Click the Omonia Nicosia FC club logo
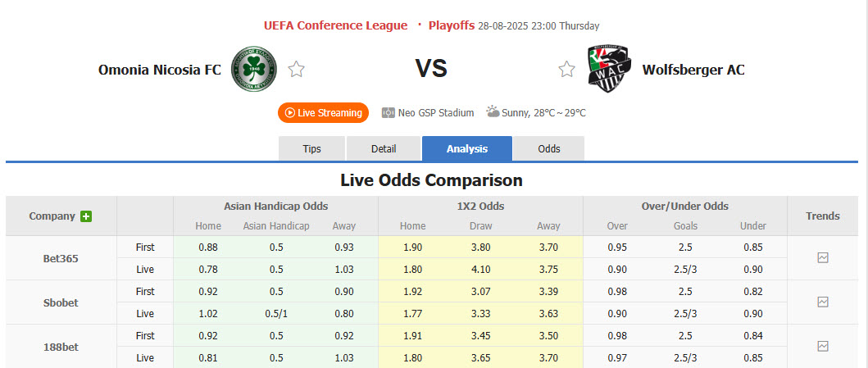 coord(254,69)
